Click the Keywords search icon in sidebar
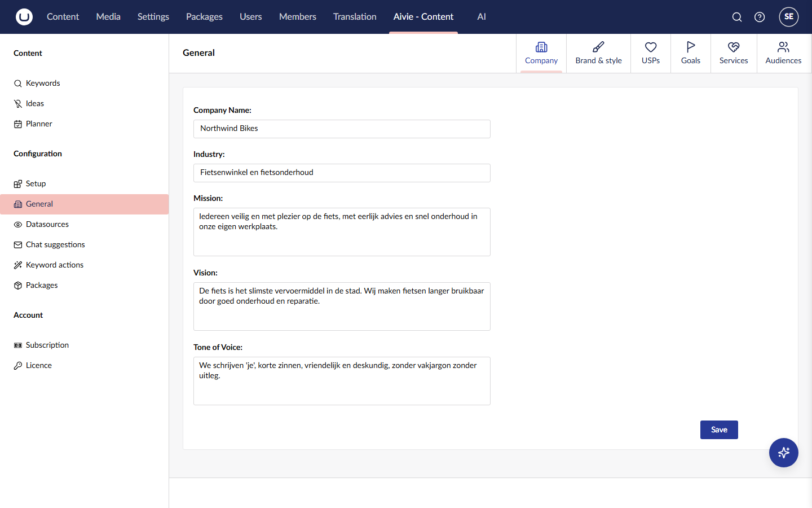Image resolution: width=812 pixels, height=508 pixels. pyautogui.click(x=18, y=84)
